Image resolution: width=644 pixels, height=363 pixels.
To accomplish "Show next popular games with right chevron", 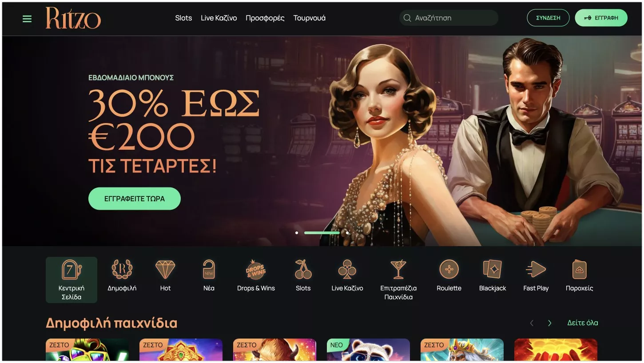I will 550,323.
